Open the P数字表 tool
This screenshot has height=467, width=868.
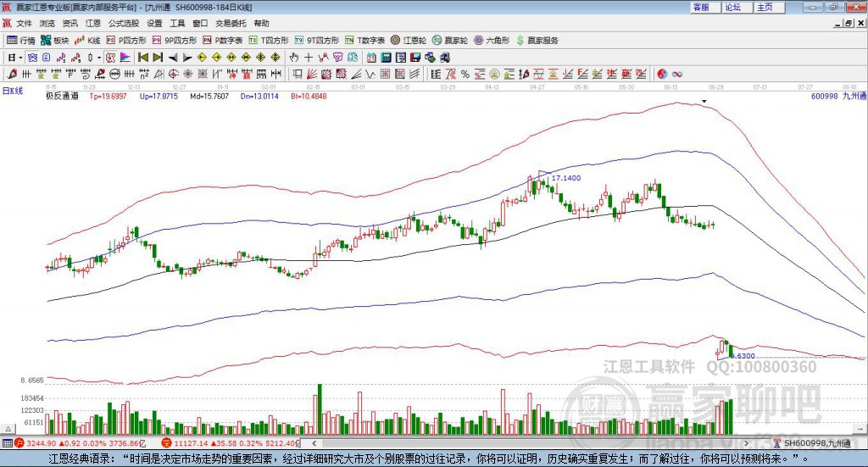click(x=223, y=41)
